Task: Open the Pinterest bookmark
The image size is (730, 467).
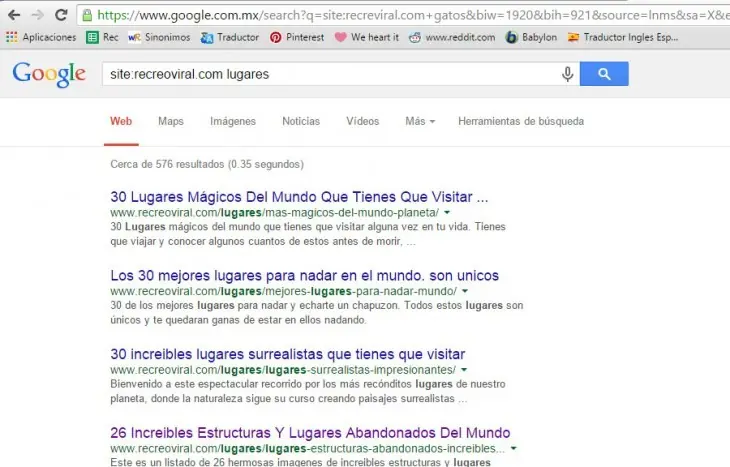Action: (x=297, y=37)
